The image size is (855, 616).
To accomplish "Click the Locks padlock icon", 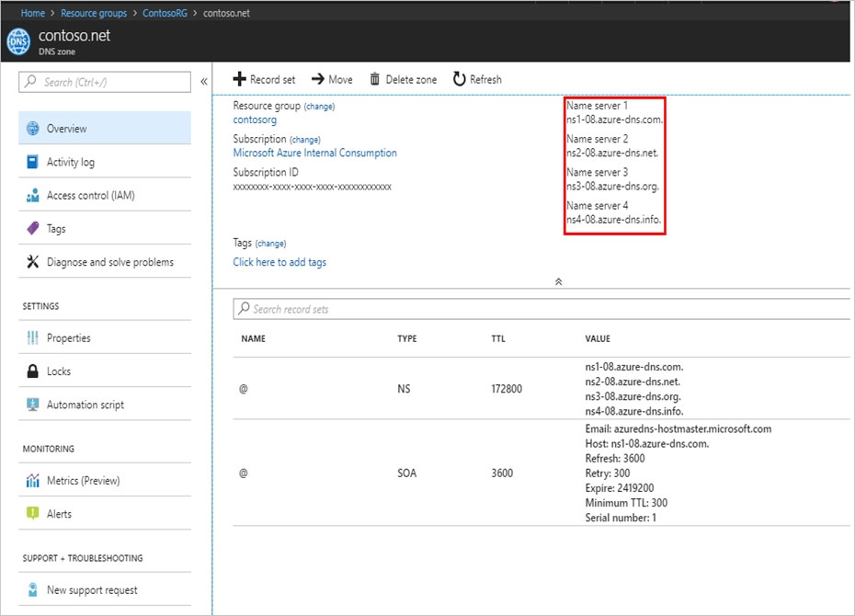I will [x=33, y=371].
